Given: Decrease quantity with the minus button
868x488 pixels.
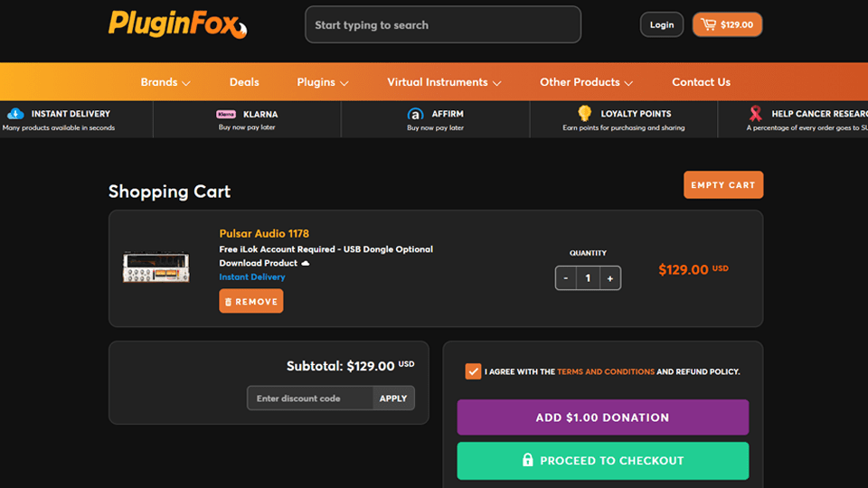Looking at the screenshot, I should click(x=566, y=278).
